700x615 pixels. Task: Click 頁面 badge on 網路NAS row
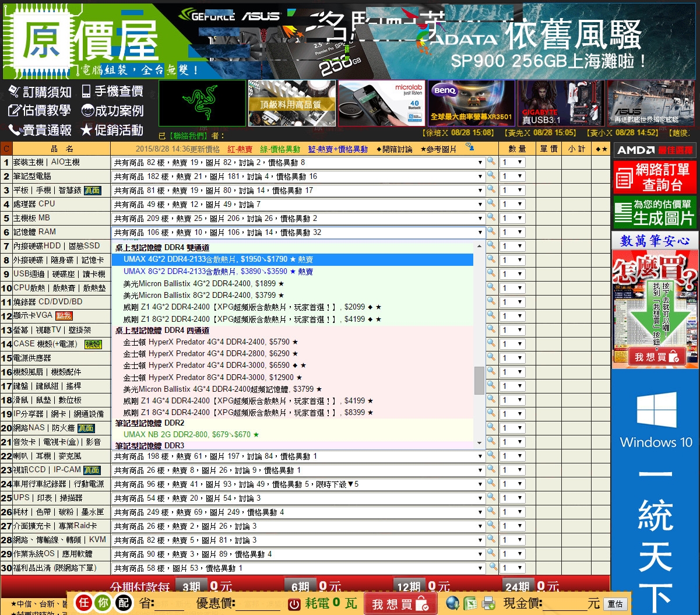pos(86,428)
